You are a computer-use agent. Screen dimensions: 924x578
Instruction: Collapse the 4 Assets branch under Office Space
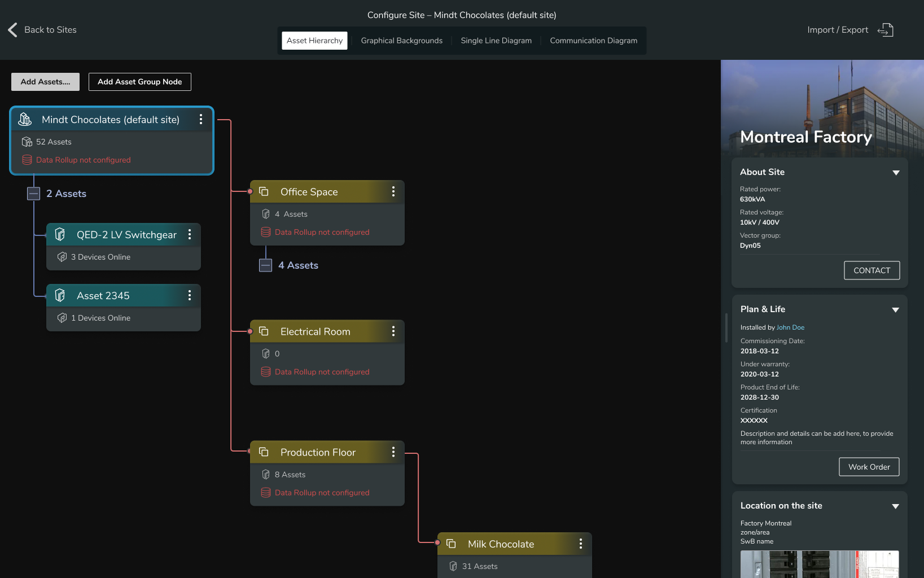pyautogui.click(x=266, y=265)
